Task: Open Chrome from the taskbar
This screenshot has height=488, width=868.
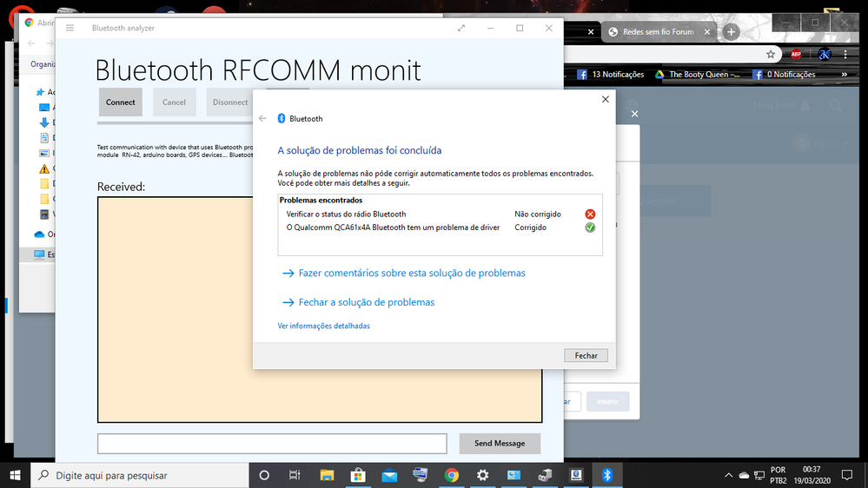Action: 452,475
